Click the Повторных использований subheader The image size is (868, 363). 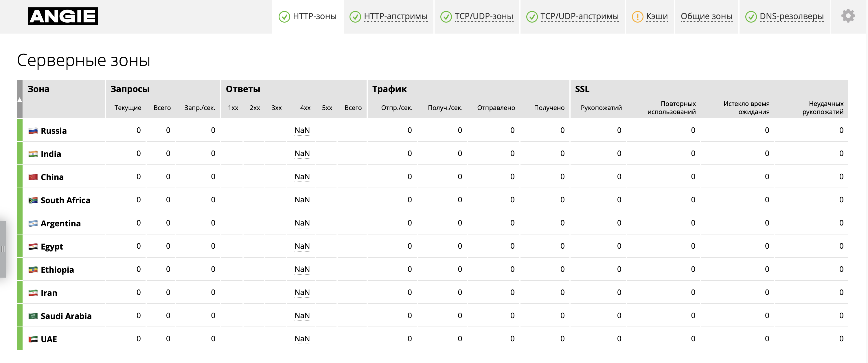[x=671, y=108]
